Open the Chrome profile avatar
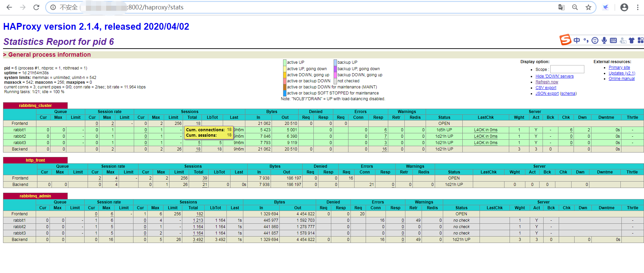Screen dimensions: 644x273 tap(624, 7)
